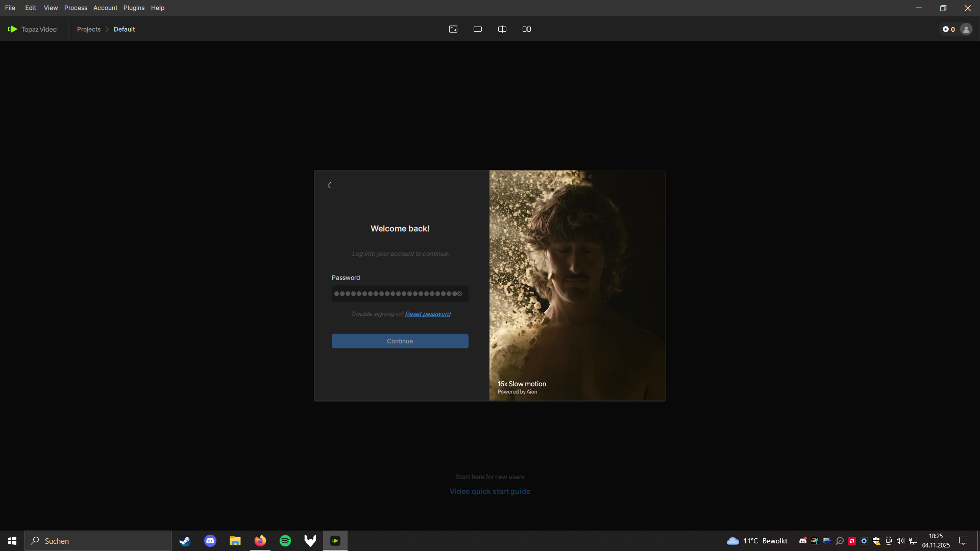The width and height of the screenshot is (980, 551).
Task: Click inside the Password field
Action: [393, 293]
